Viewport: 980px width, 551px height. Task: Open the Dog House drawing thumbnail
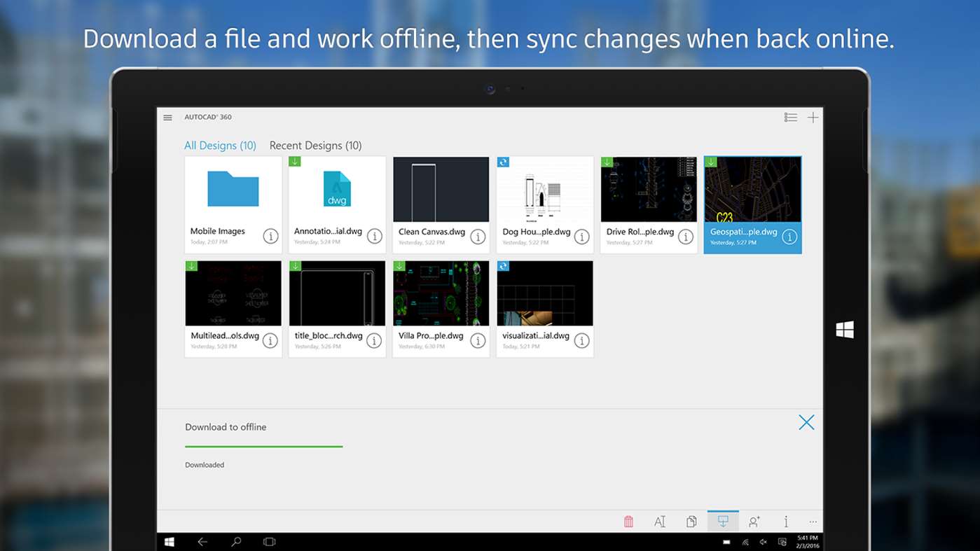coord(544,190)
